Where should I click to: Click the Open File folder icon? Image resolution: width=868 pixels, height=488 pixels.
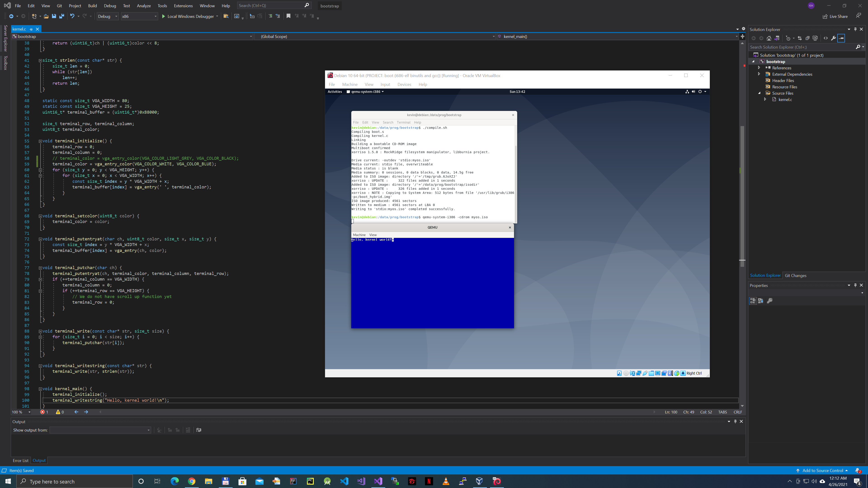tap(46, 16)
